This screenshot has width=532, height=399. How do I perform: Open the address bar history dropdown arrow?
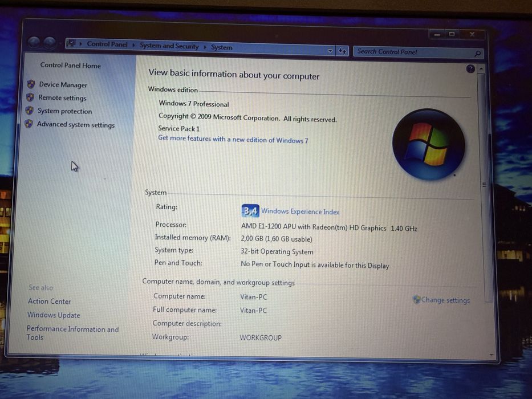coord(330,51)
